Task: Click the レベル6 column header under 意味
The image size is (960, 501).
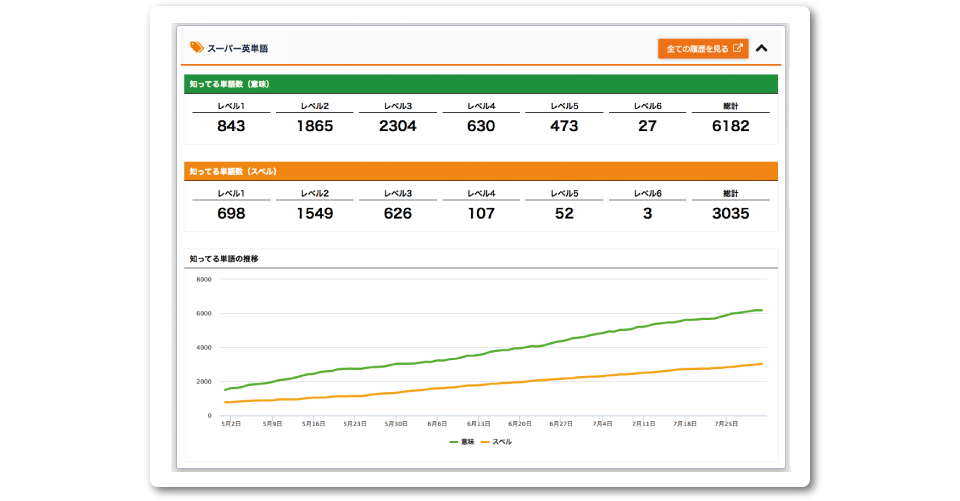Action: (647, 106)
